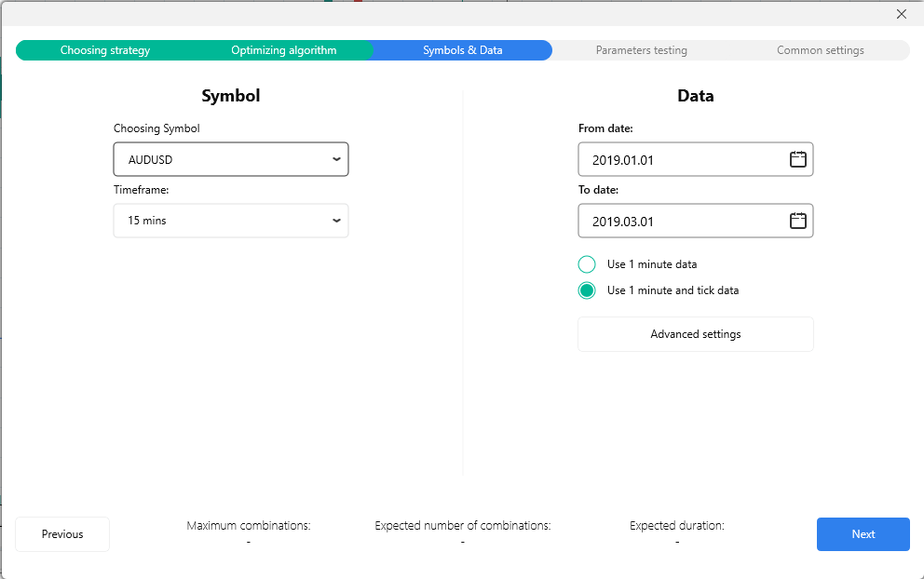Click the chevron arrow in the AUDUSD box
The image size is (924, 579).
(336, 159)
